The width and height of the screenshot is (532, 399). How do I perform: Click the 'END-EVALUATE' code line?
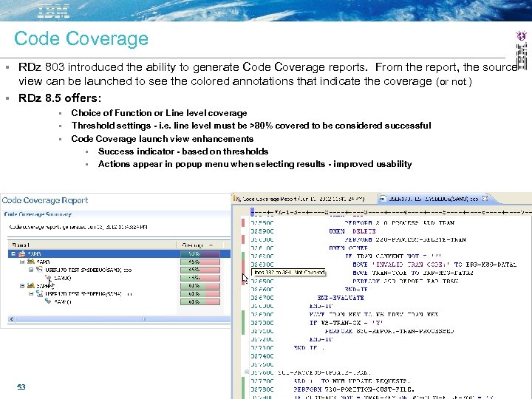[x=341, y=298]
